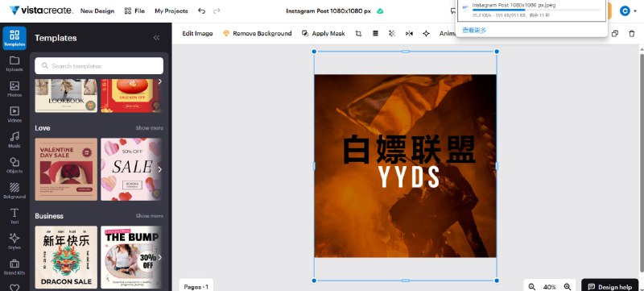Show next templates in the Love row
The image size is (644, 291).
pyautogui.click(x=159, y=169)
